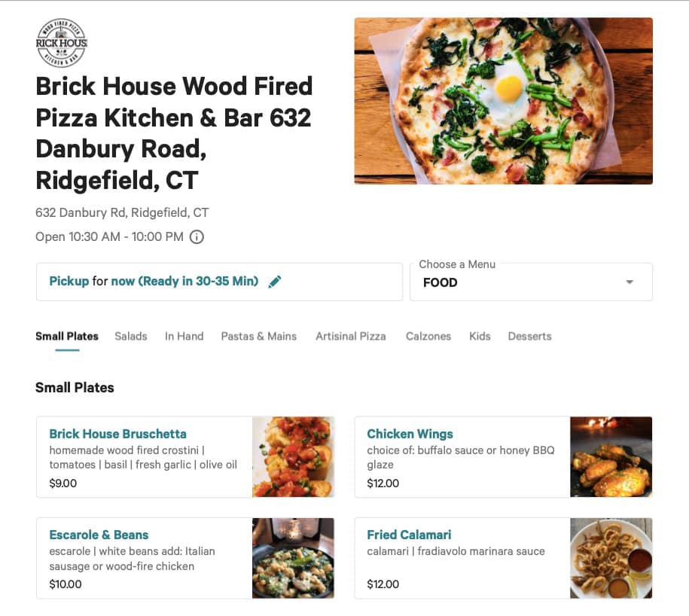Screen dimensions: 689x616
Task: Switch to the Salads tab
Action: 131,337
